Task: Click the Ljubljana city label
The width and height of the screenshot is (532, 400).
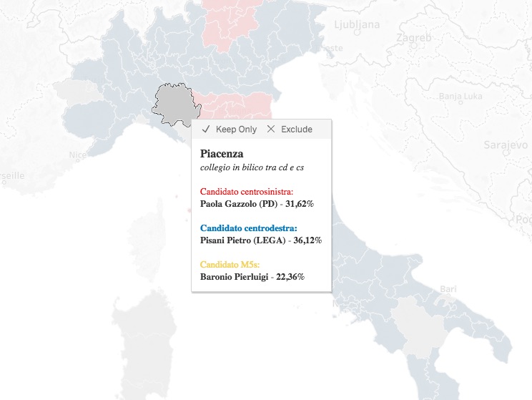Action: [x=357, y=26]
